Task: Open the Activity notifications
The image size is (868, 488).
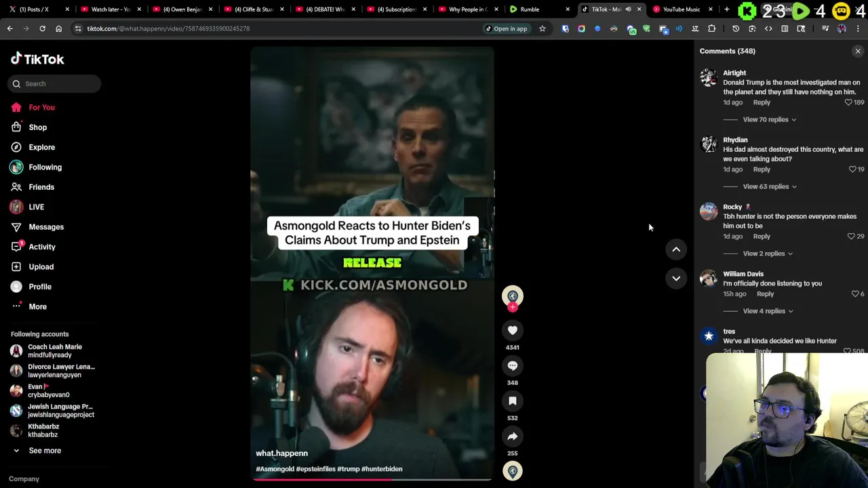Action: tap(41, 247)
